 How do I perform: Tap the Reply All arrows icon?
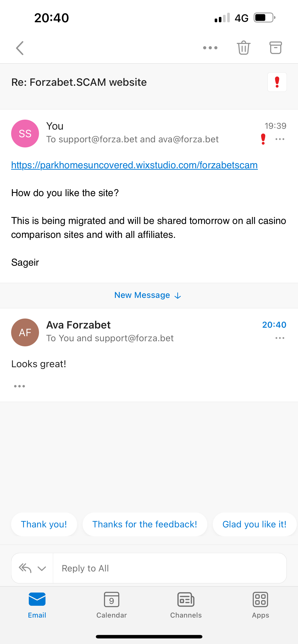point(25,568)
